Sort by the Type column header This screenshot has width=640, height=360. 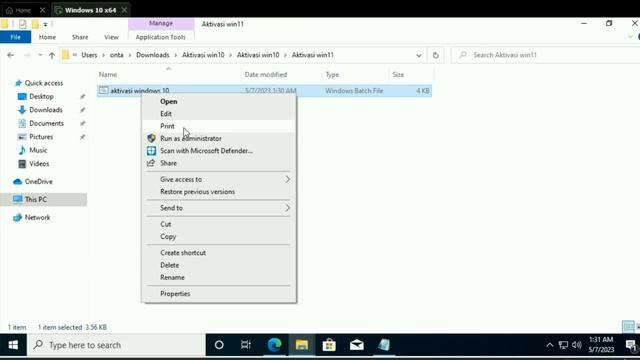332,75
